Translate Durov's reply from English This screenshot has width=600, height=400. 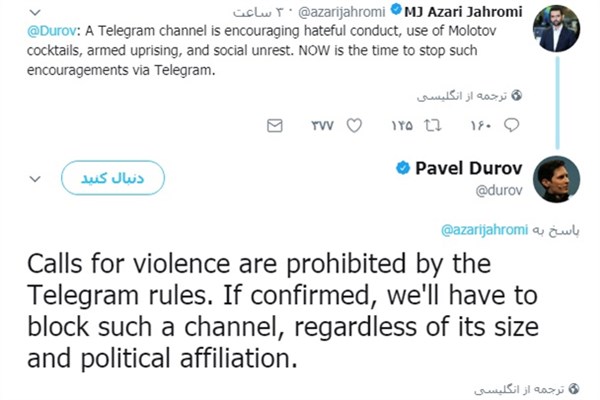click(x=474, y=386)
